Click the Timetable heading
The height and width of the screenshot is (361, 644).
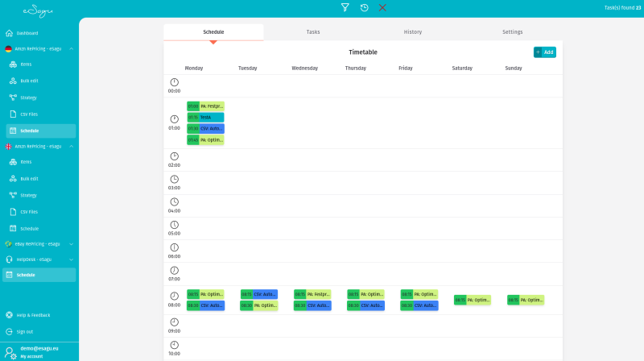pyautogui.click(x=363, y=52)
